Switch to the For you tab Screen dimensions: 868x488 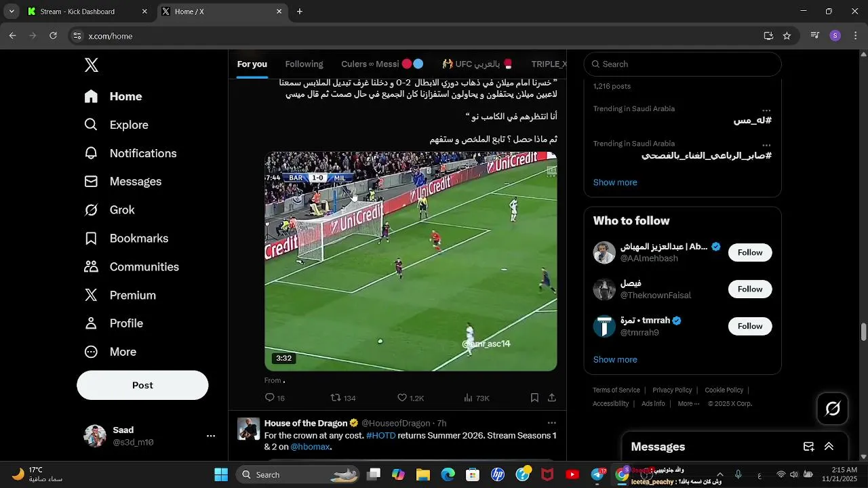point(252,64)
